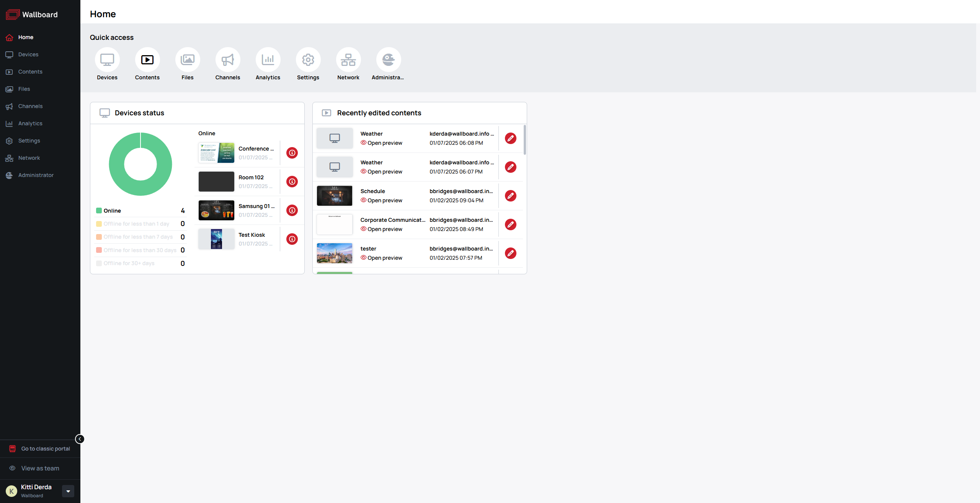Click the info icon for Test Kiosk
Viewport: 980px width, 503px height.
pos(292,239)
